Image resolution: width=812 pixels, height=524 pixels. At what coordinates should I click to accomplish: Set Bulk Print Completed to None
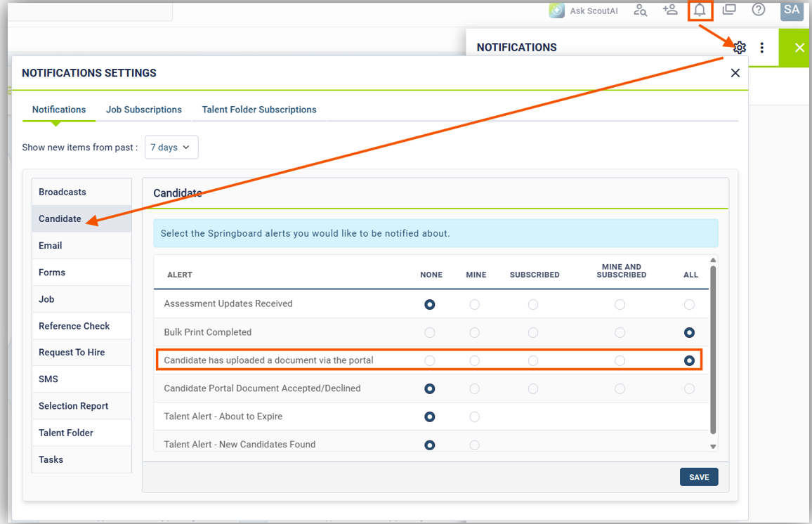coord(430,333)
